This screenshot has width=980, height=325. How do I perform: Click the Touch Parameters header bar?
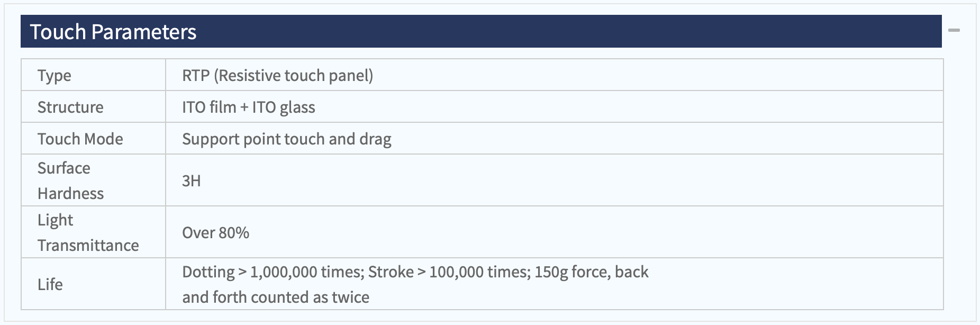click(x=481, y=31)
